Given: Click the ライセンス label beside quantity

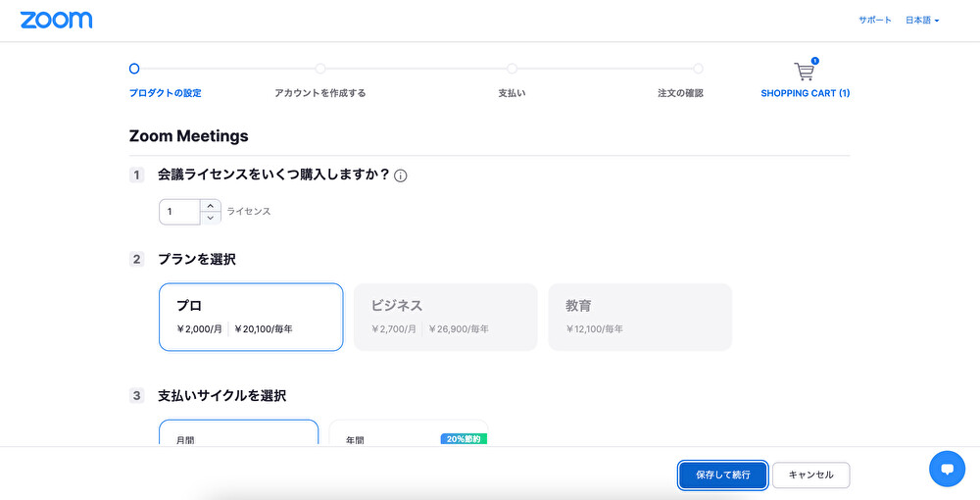Looking at the screenshot, I should click(249, 211).
